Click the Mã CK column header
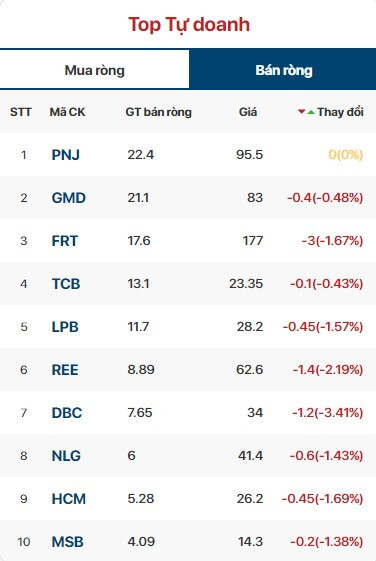Image resolution: width=376 pixels, height=561 pixels. [x=67, y=112]
